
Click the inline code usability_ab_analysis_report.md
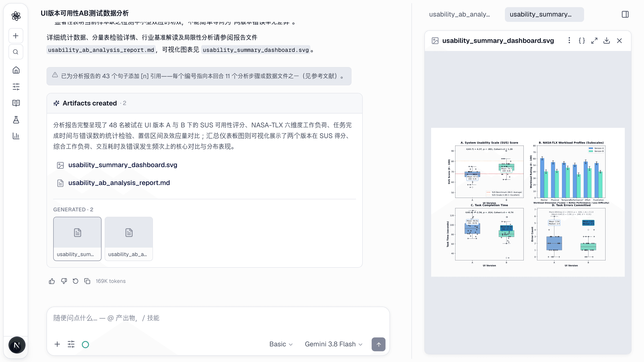click(x=101, y=50)
